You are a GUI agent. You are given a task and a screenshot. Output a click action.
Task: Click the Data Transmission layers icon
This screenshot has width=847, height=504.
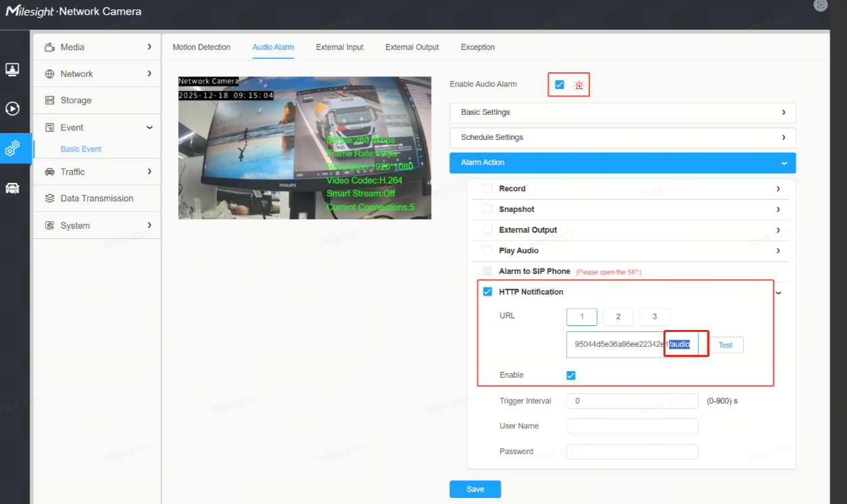[49, 198]
